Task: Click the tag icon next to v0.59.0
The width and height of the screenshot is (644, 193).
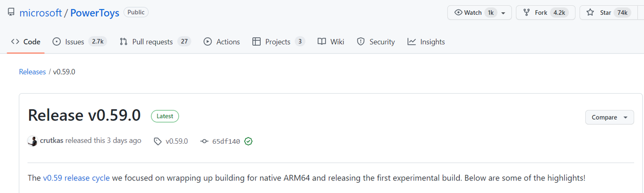Action: [x=157, y=141]
